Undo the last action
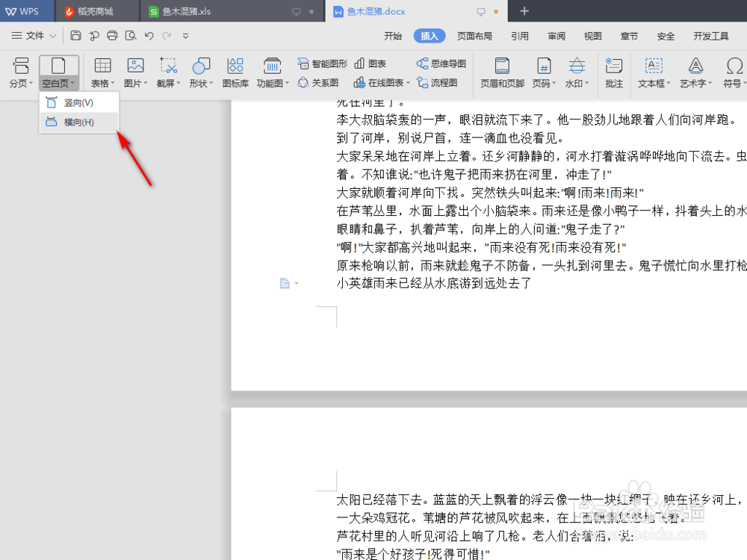 149,36
